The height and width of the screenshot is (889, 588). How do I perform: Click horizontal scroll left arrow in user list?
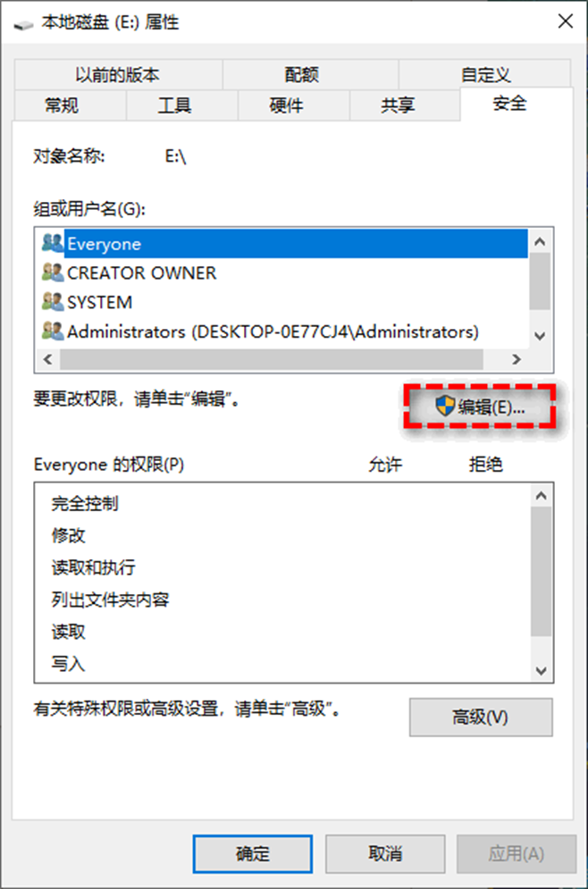48,359
